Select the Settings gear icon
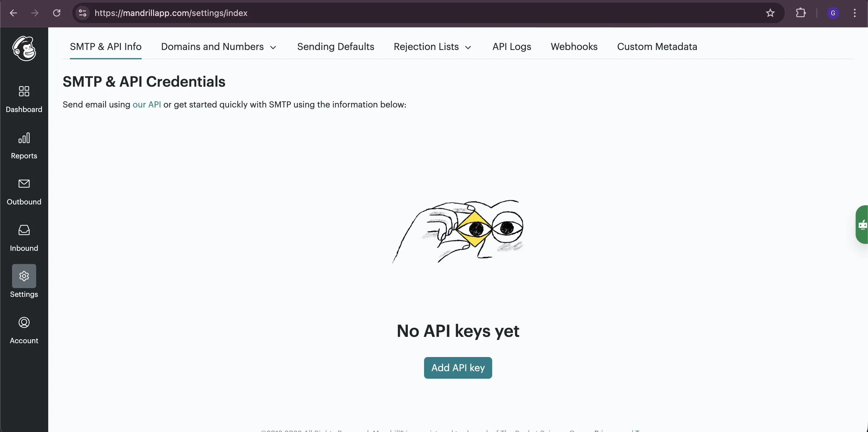This screenshot has height=432, width=868. coord(24,276)
